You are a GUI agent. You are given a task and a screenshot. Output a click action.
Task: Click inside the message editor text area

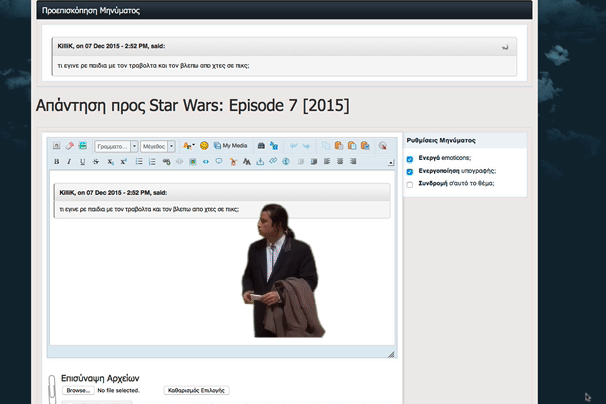coord(222,258)
